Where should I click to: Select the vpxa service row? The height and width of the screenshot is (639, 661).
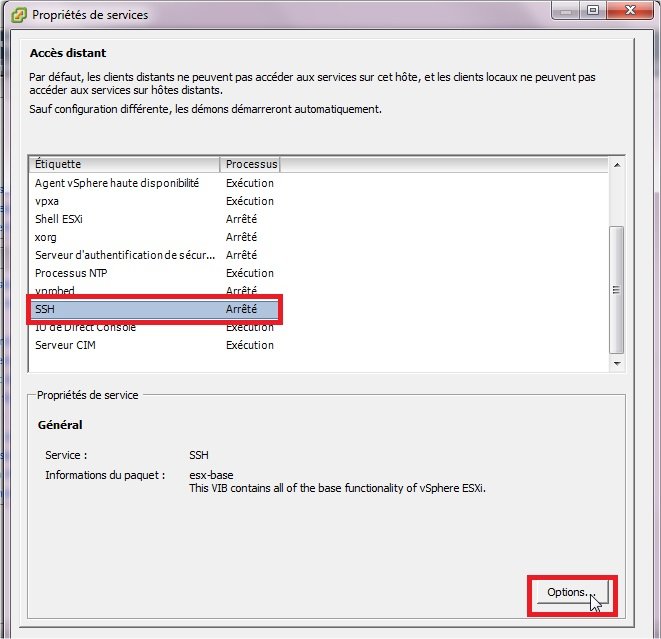[47, 201]
